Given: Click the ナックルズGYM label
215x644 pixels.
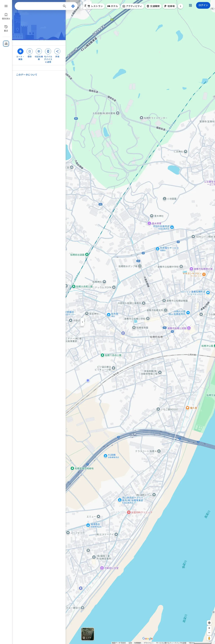Looking at the screenshot, I should [103, 287].
